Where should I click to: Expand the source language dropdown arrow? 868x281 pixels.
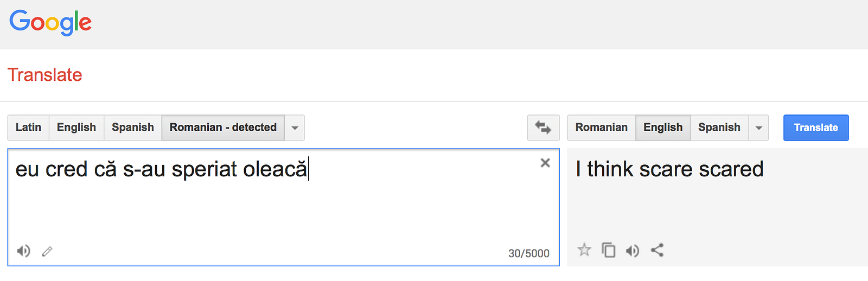click(x=295, y=128)
